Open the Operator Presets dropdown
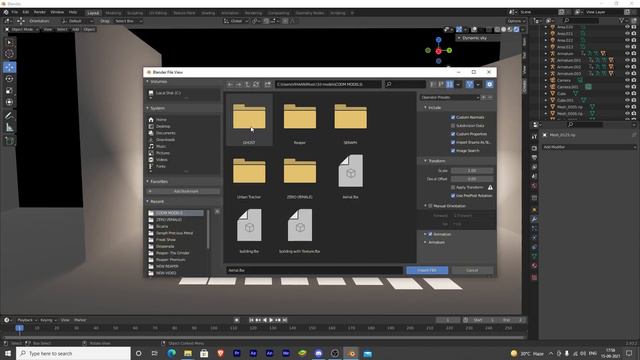 tap(449, 98)
